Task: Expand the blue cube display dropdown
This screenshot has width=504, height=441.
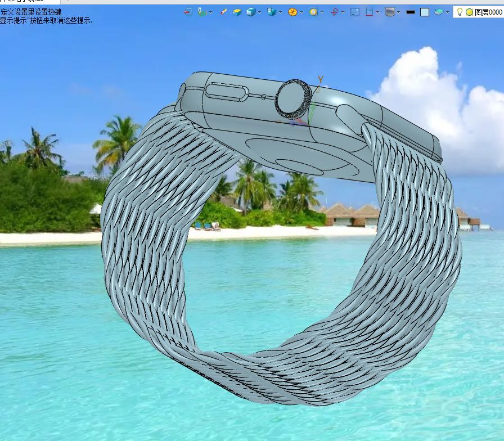Action: pos(259,12)
